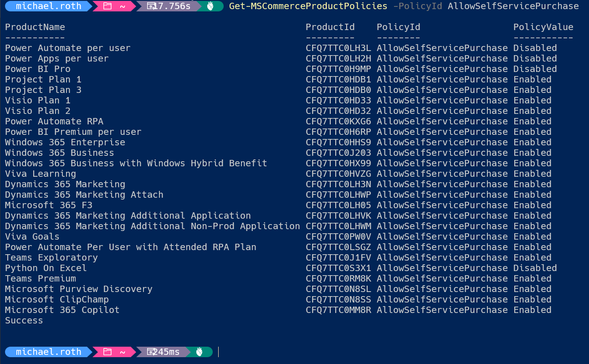
Task: Click the folder icon beside the 245ms timer
Action: coord(107,352)
